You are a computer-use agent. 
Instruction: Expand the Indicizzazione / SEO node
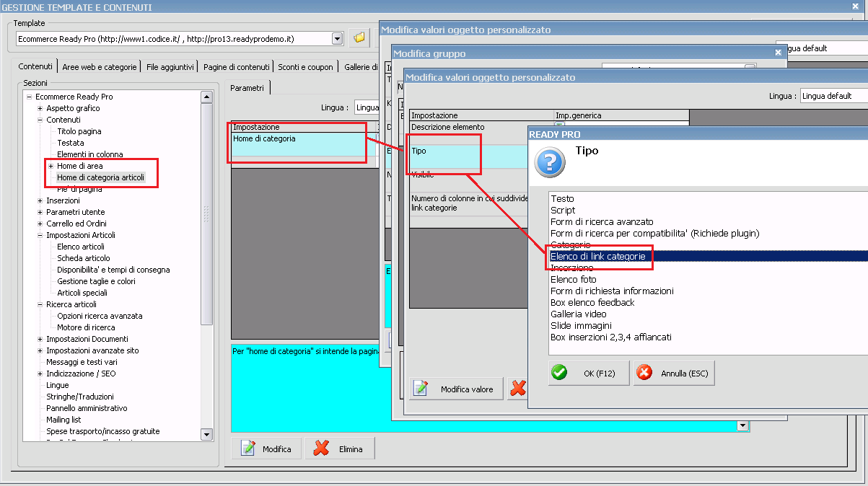40,374
